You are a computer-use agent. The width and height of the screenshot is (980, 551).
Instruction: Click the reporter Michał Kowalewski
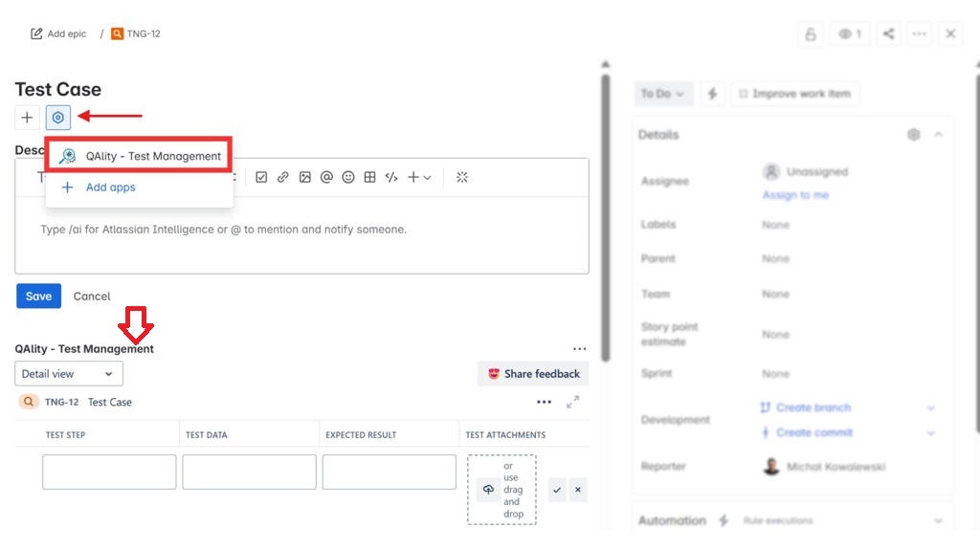[824, 467]
